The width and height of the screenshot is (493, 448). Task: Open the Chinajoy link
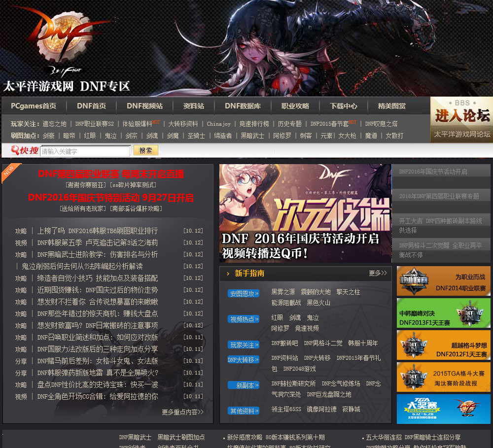[x=218, y=124]
